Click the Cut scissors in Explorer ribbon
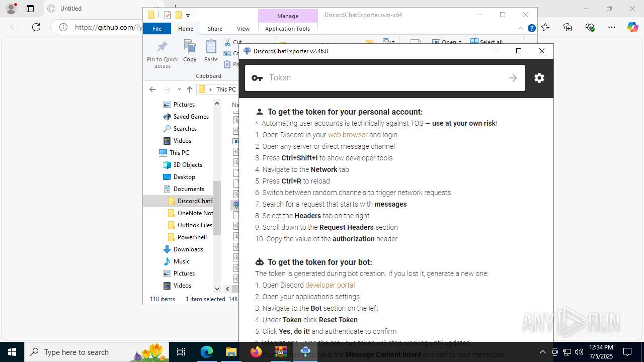The width and height of the screenshot is (644, 362). pyautogui.click(x=233, y=42)
